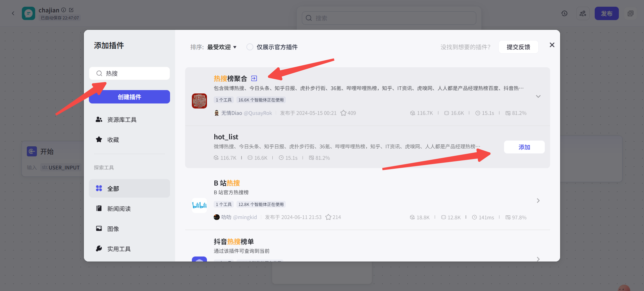644x291 pixels.
Task: Open 资源库工具 in sidebar
Action: 129,120
